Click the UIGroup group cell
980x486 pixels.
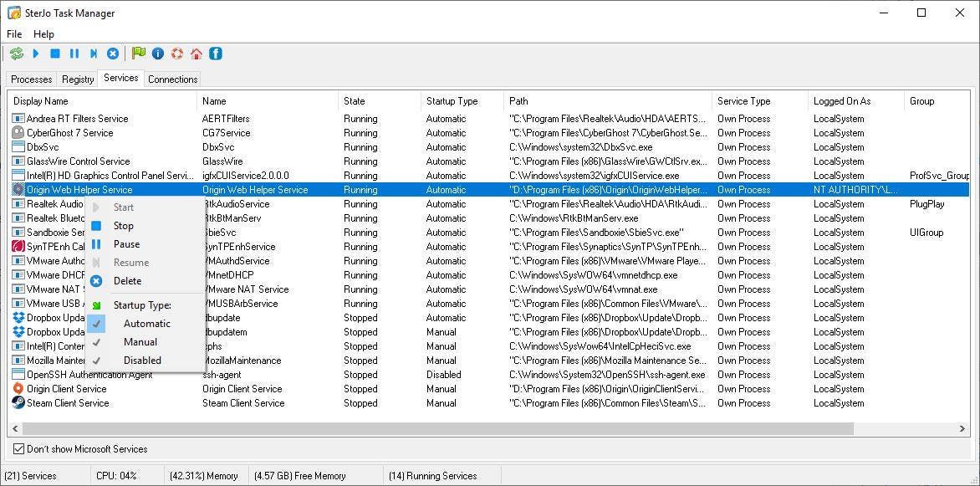pos(926,232)
